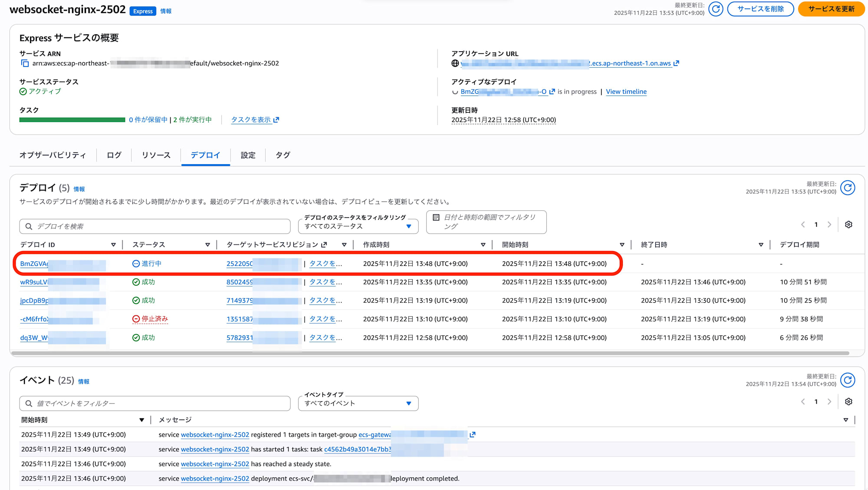Viewport: 868px width, 490px height.
Task: Click external link icon beside application URL
Action: pos(676,63)
